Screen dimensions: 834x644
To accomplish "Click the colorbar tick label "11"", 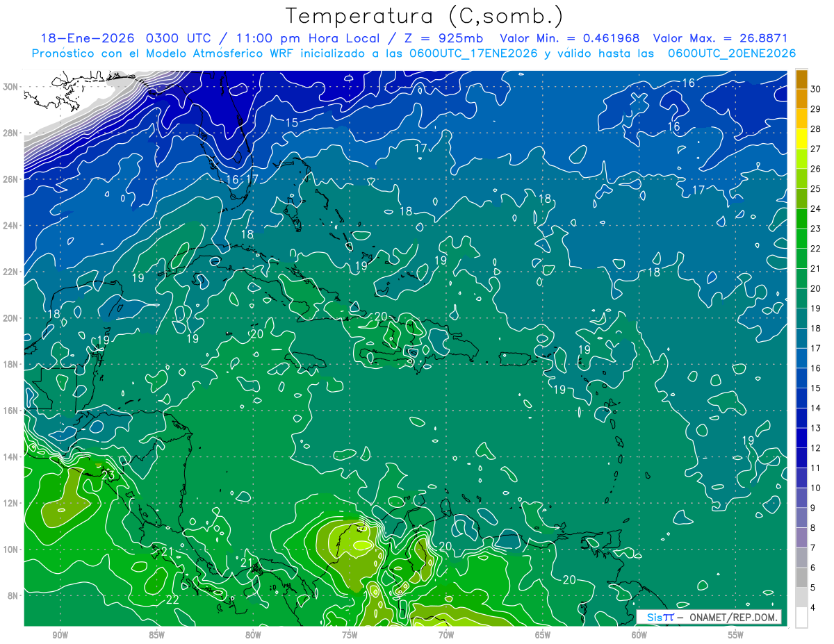I will tap(816, 468).
